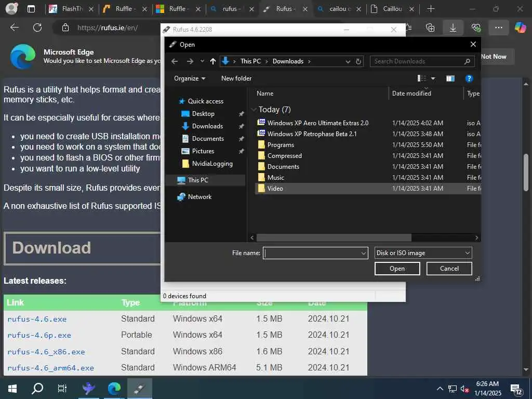The width and height of the screenshot is (532, 399).
Task: Select the Video folder
Action: 275,188
